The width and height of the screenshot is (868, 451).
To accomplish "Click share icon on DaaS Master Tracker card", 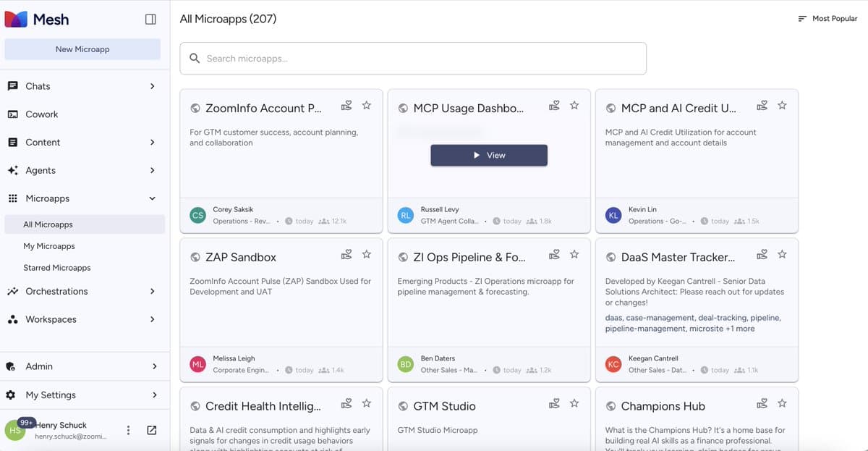I will [762, 255].
